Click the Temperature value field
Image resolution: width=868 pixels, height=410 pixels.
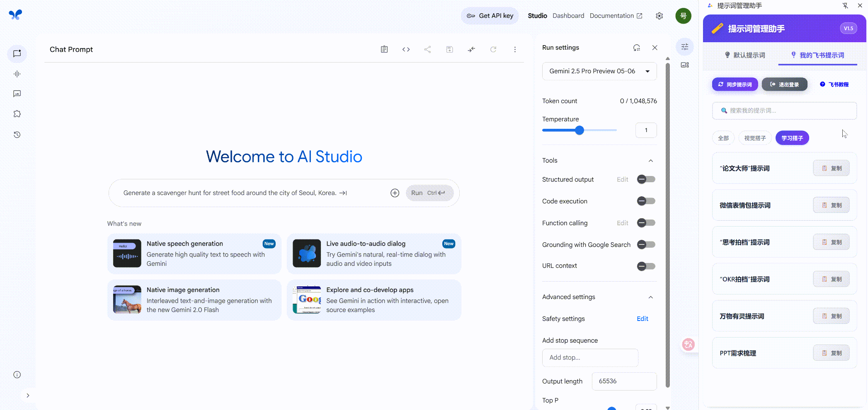point(646,130)
